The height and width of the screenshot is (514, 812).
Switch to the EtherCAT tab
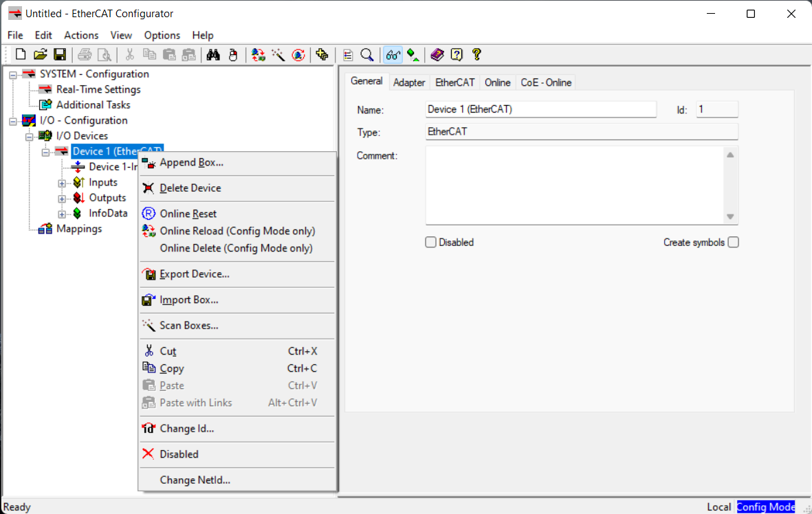click(x=454, y=82)
